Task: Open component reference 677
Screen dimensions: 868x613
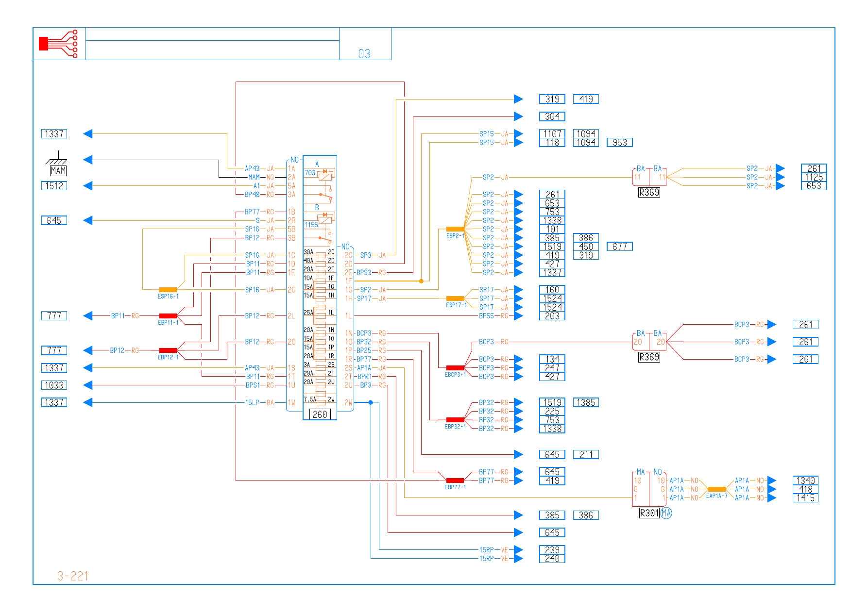Action: coord(619,247)
